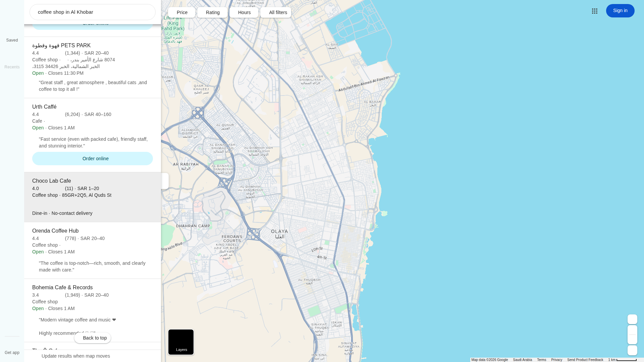The height and width of the screenshot is (362, 644).
Task: Click the 'coffee is top-notch' review
Action: click(92, 266)
